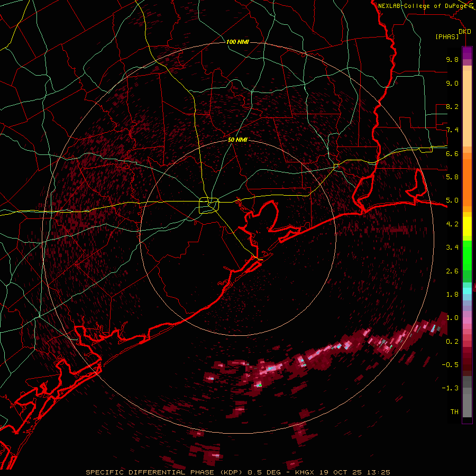Click the "13:25" timestamp
Screen dimensions: 476x476
click(x=379, y=472)
